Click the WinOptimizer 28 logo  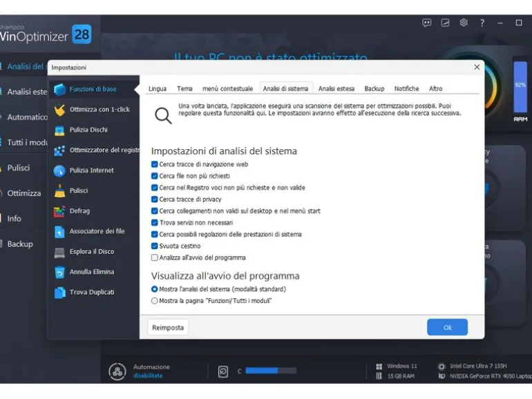pos(45,35)
